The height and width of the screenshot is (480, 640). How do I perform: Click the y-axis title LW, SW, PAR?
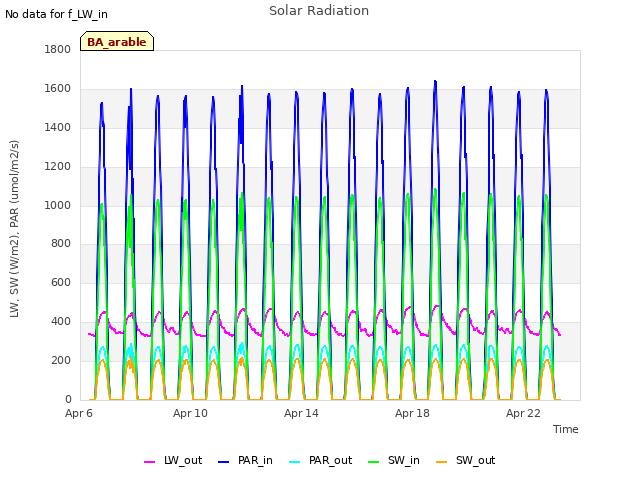coord(14,229)
